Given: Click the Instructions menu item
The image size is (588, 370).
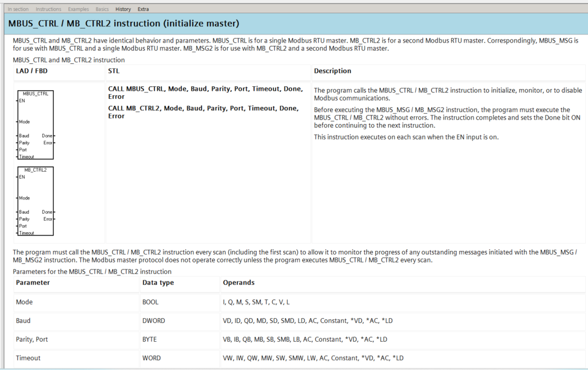Looking at the screenshot, I should (48, 9).
